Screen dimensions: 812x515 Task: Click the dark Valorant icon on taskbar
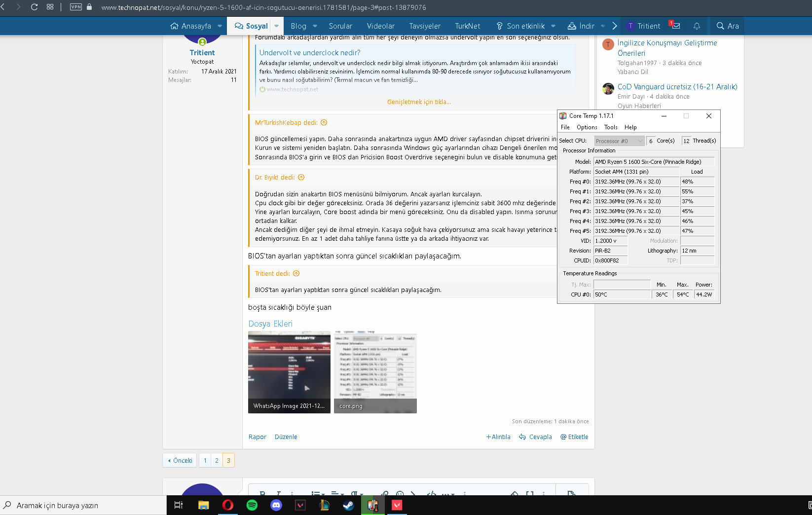pos(300,505)
